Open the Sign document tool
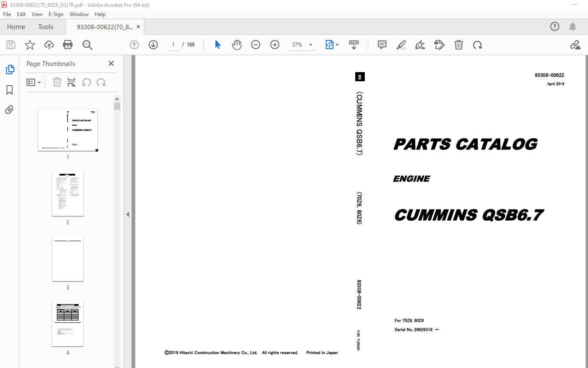Viewport: 588px width, 368px height. (420, 45)
